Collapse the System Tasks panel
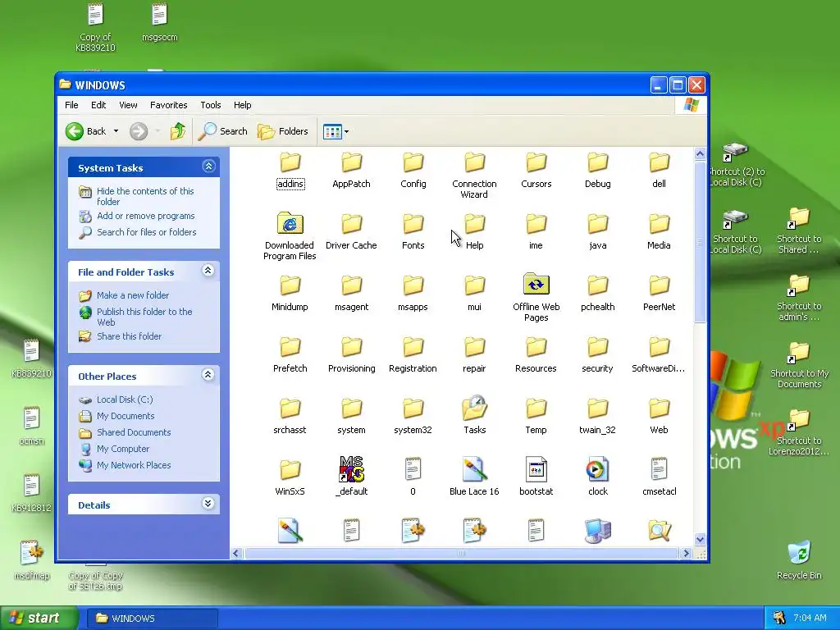 click(208, 167)
